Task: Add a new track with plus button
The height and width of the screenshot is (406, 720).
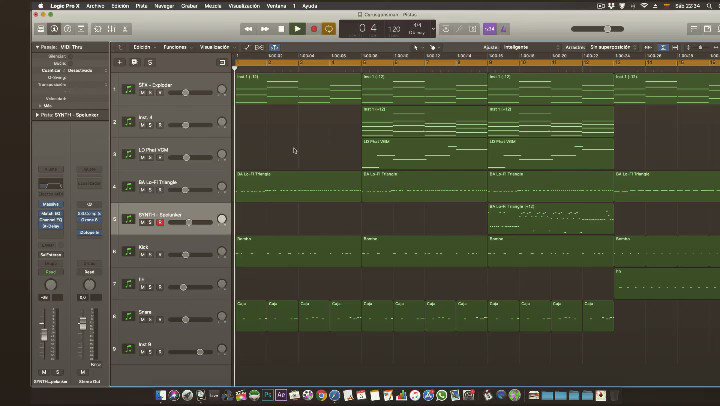Action: click(119, 62)
